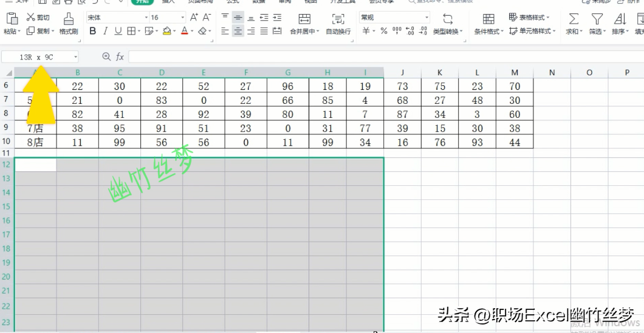Image resolution: width=644 pixels, height=333 pixels.
Task: Toggle Italic formatting
Action: [x=106, y=31]
